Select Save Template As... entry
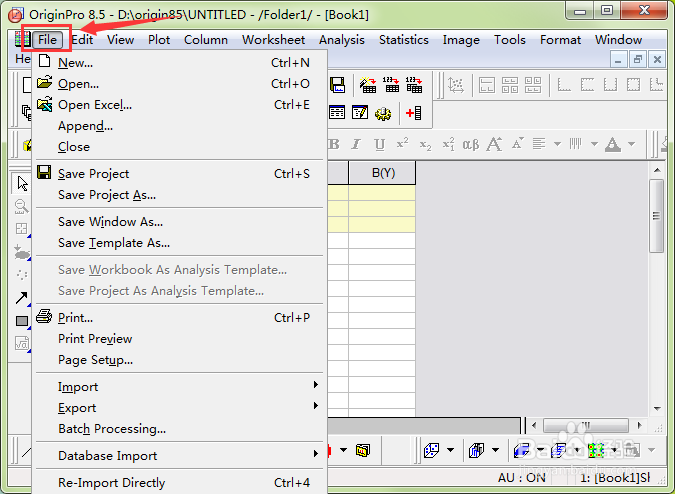This screenshot has width=675, height=494. (x=180, y=243)
